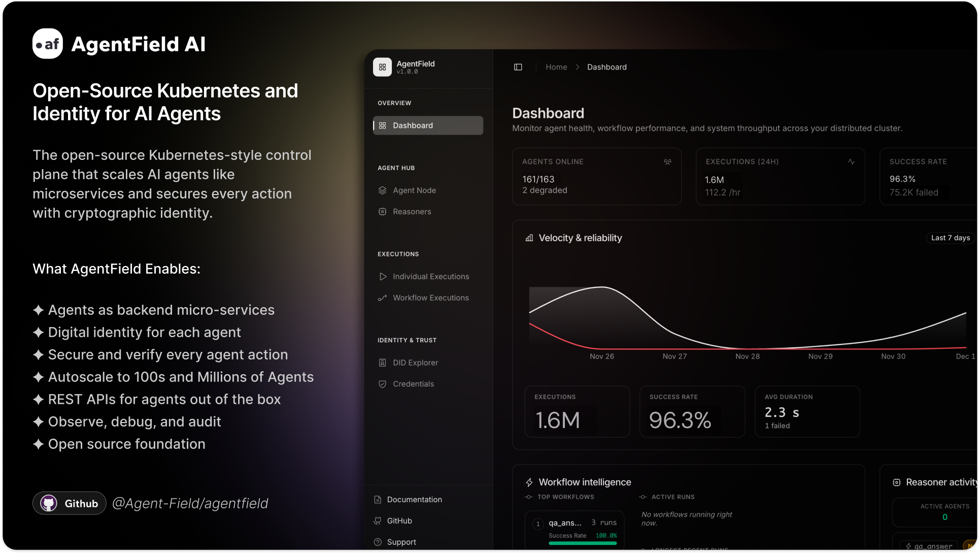Viewport: 980px width, 554px height.
Task: Select the GitHub icon in the sidebar footer
Action: pos(377,520)
